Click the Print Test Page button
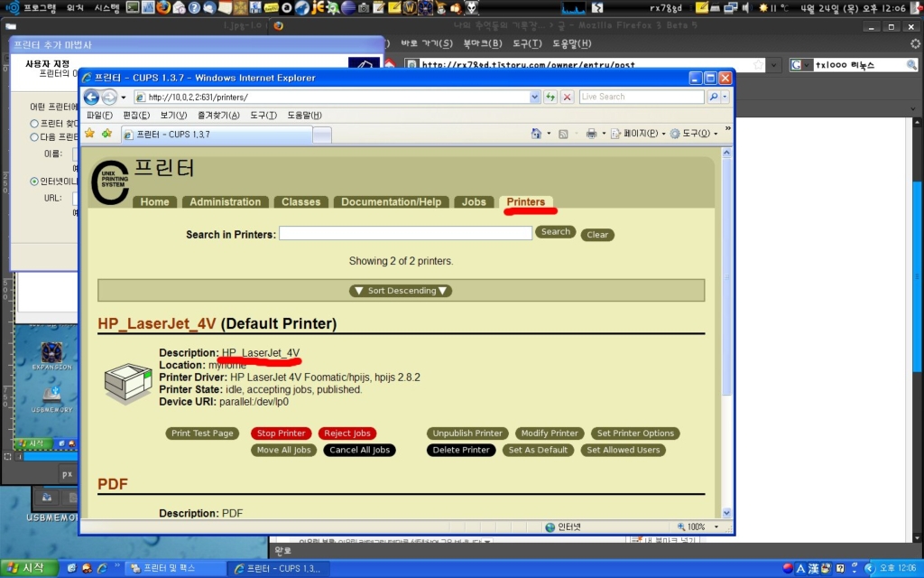 pos(202,433)
